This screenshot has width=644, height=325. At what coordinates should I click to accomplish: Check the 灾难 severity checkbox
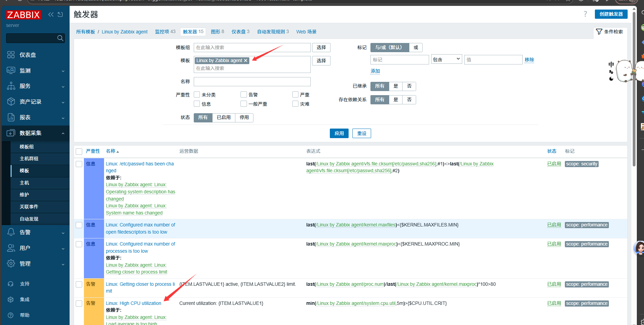coord(295,104)
